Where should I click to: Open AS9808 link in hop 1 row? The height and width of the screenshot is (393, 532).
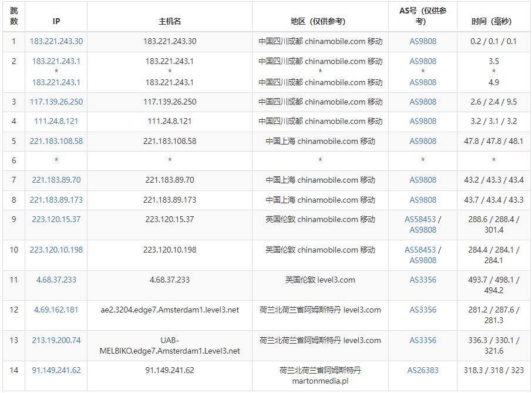coord(423,41)
